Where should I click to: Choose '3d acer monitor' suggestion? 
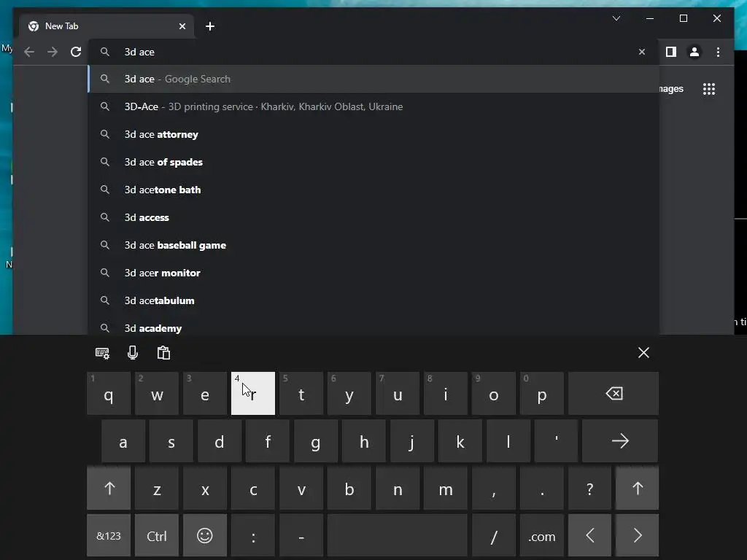pos(374,273)
